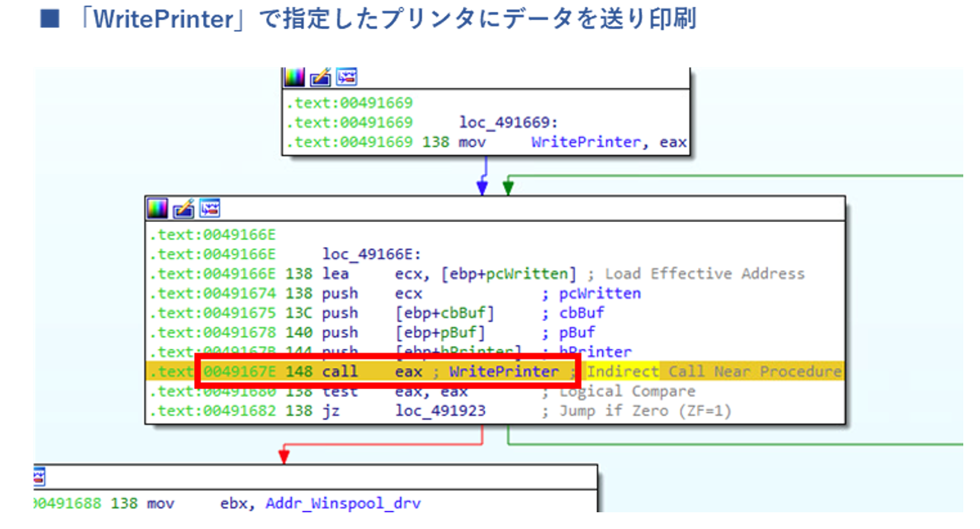Click the icon on the bottom-left Winspool block
980x529 pixels.
click(40, 477)
